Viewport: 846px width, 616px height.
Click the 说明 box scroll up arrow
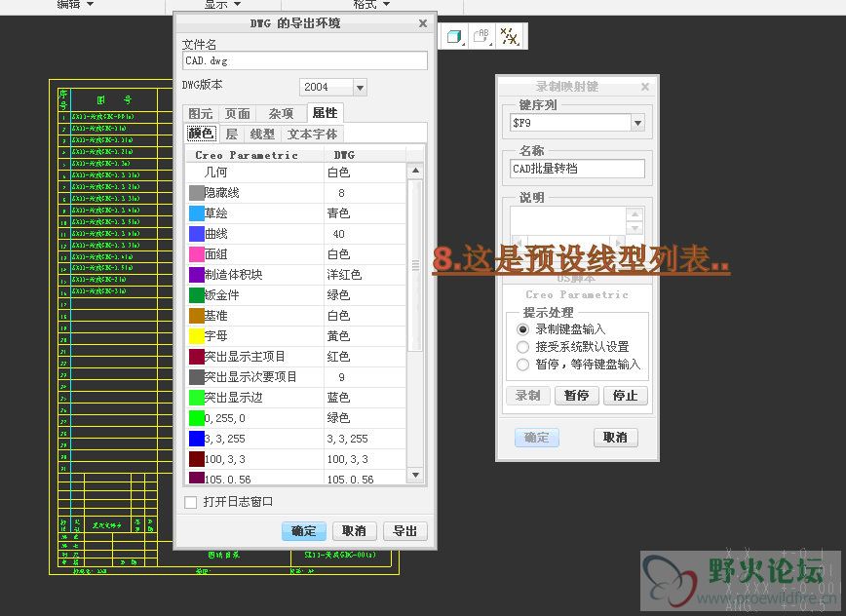click(635, 214)
